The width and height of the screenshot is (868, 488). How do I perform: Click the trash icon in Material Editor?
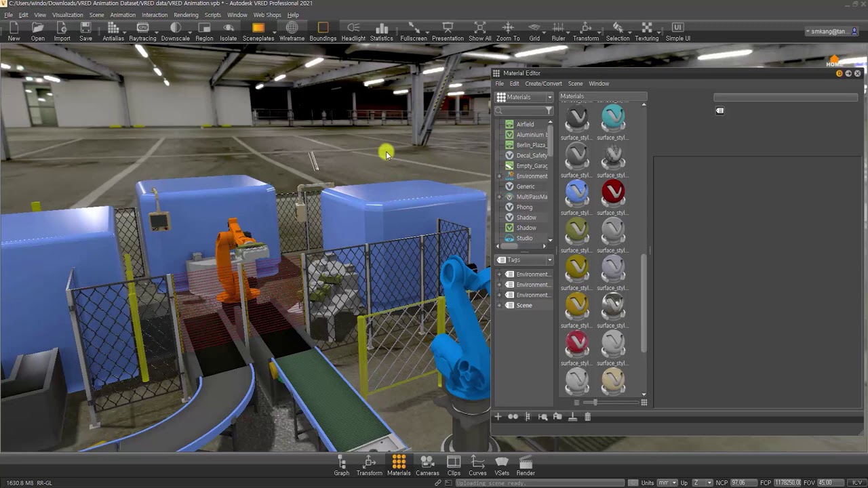[588, 417]
